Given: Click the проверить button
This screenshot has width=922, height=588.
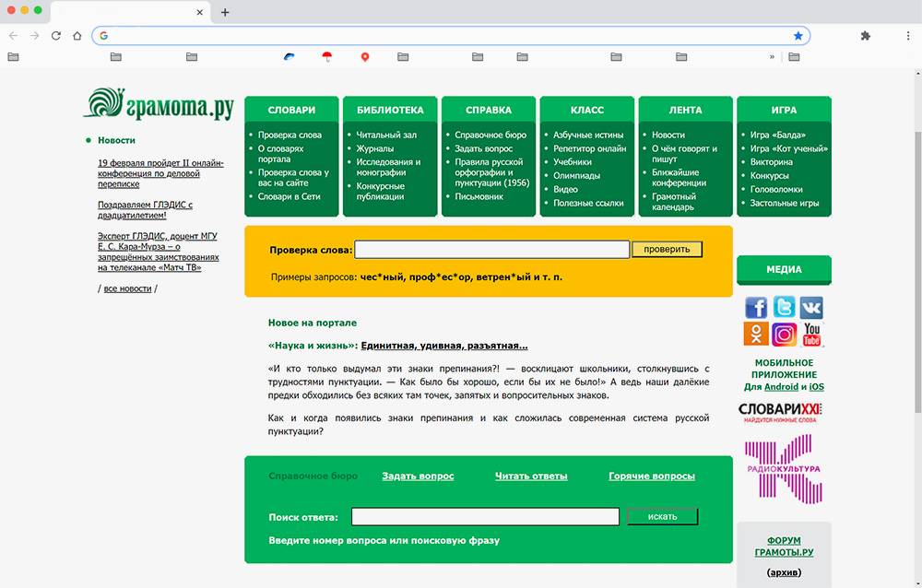Looking at the screenshot, I should 667,250.
